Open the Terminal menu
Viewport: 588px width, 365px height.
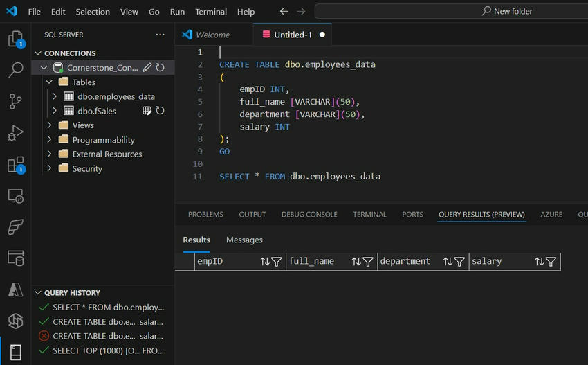210,12
